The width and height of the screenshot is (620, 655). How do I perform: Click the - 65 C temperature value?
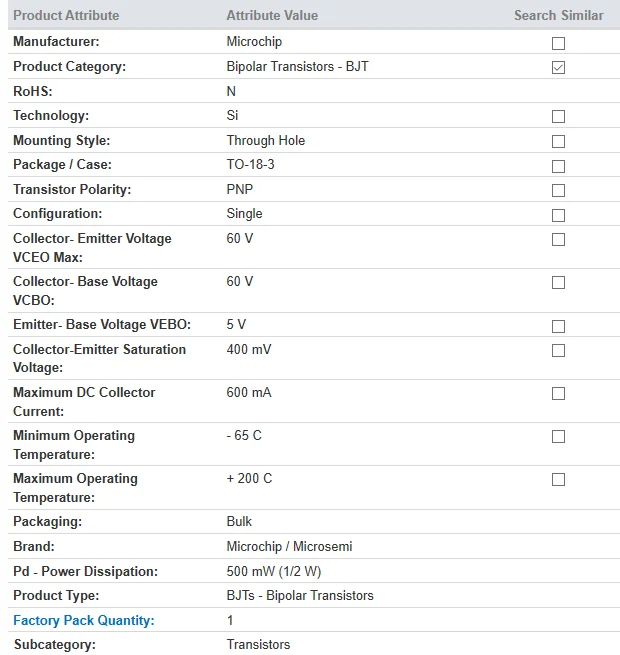click(244, 435)
